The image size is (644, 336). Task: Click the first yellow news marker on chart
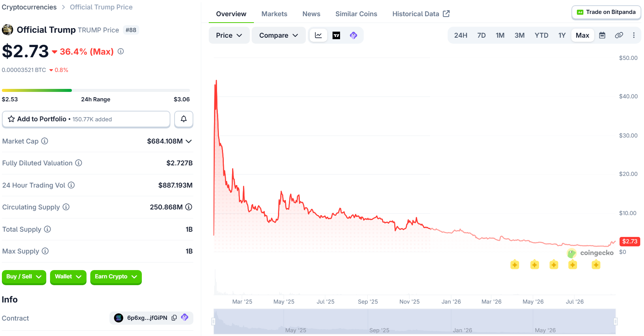(x=515, y=265)
